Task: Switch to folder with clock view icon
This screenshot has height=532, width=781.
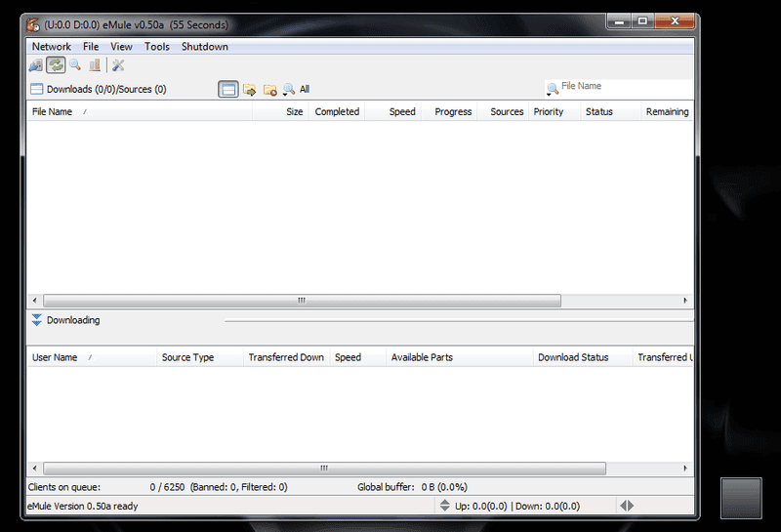Action: tap(270, 90)
